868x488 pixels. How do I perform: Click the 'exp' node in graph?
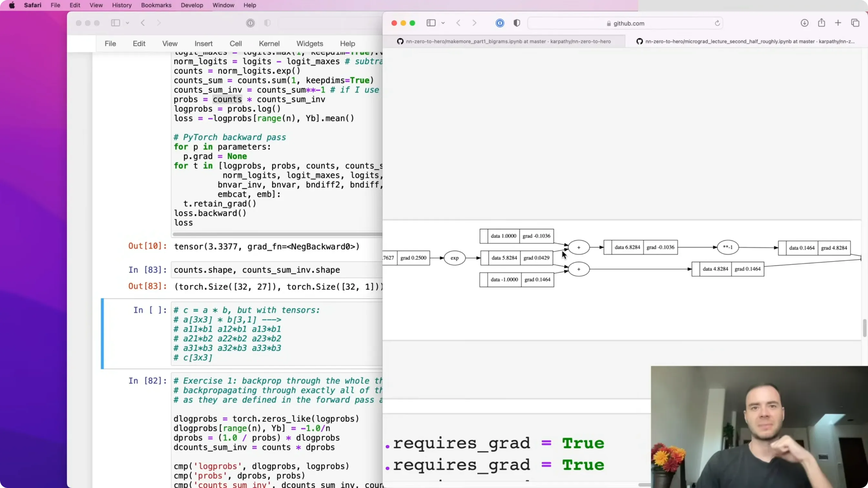click(x=455, y=258)
